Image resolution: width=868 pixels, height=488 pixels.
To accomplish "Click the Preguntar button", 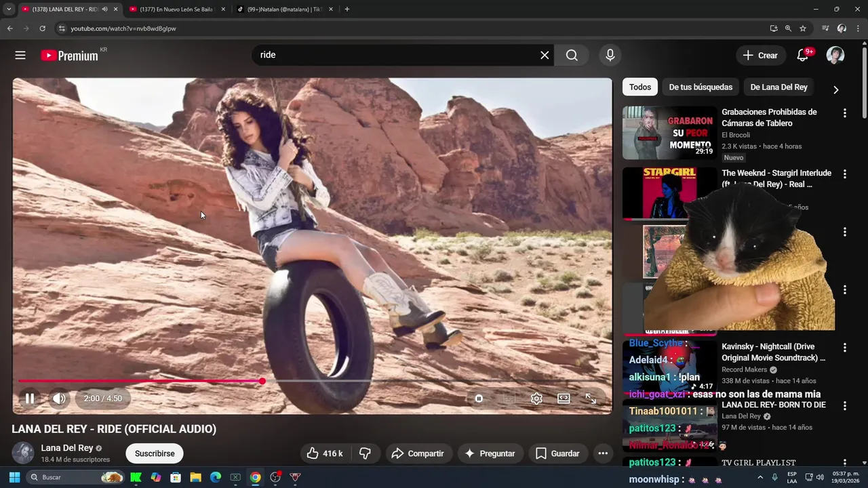I will [490, 453].
